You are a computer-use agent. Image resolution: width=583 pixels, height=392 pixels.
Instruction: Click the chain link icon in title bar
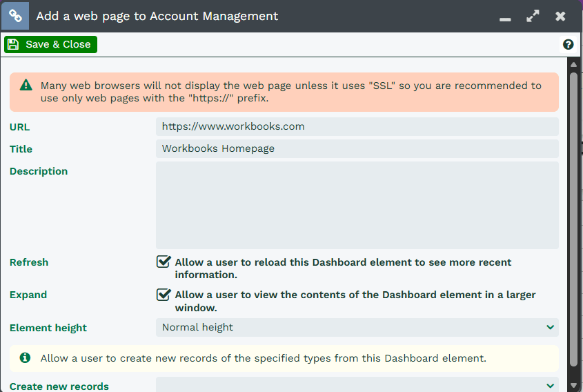pyautogui.click(x=14, y=16)
